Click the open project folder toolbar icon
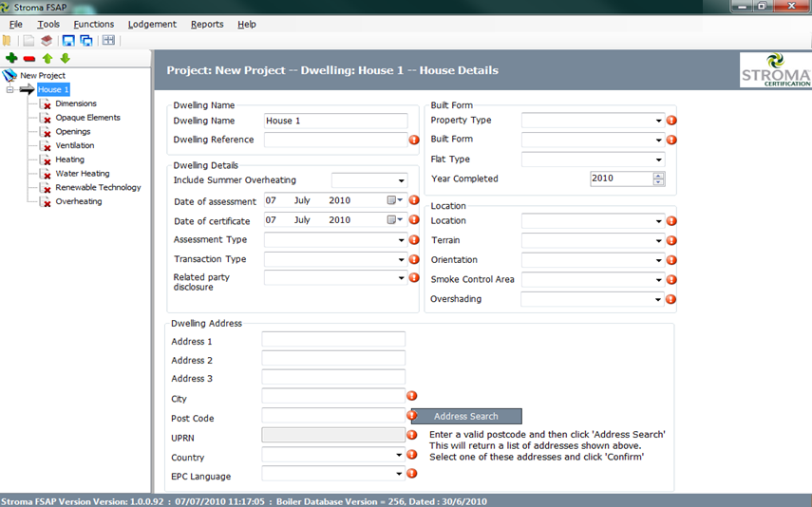This screenshot has height=507, width=812. pyautogui.click(x=7, y=41)
